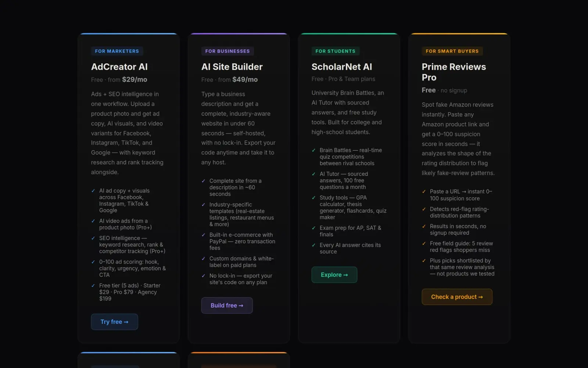Click checkmark beside 'Detects red-flag rating'
This screenshot has width=588, height=368.
tap(424, 209)
